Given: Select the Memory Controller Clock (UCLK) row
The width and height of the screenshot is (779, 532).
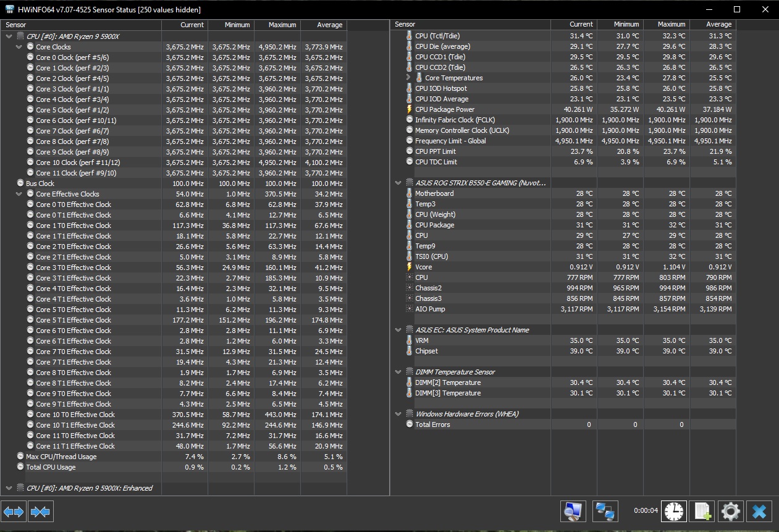Looking at the screenshot, I should (x=563, y=130).
